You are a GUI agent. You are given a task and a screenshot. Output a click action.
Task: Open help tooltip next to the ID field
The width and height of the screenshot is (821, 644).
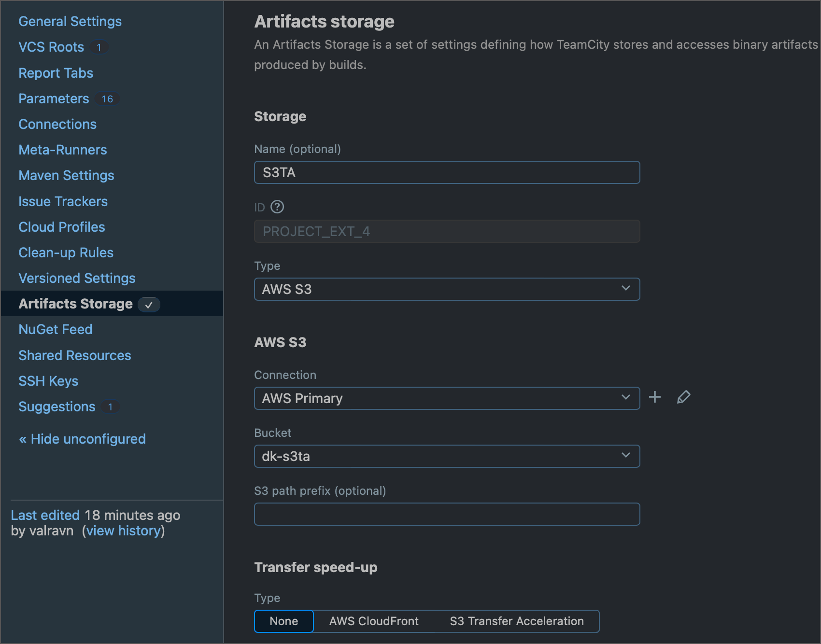[x=277, y=207]
